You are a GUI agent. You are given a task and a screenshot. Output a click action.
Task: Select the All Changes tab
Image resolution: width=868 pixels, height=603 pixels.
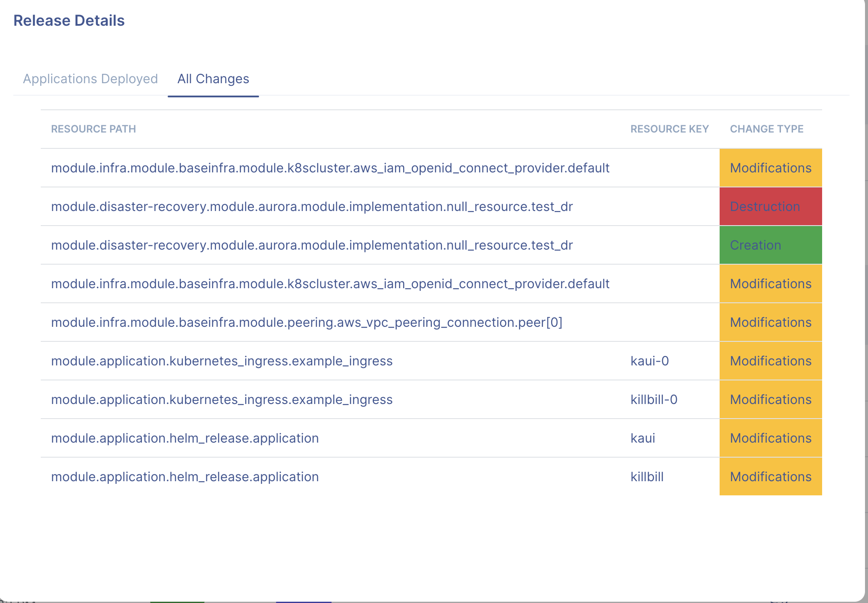point(213,79)
